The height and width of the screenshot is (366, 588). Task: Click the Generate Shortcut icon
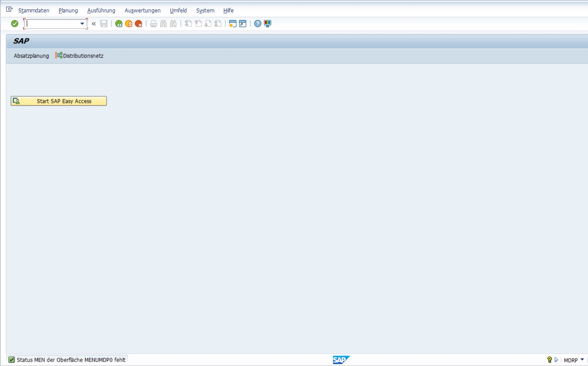(x=243, y=24)
